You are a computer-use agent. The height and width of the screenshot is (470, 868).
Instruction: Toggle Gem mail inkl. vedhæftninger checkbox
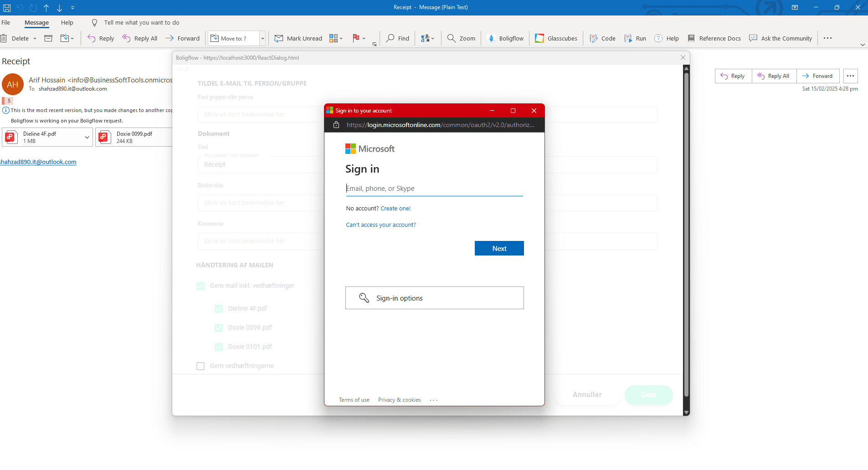pos(200,286)
